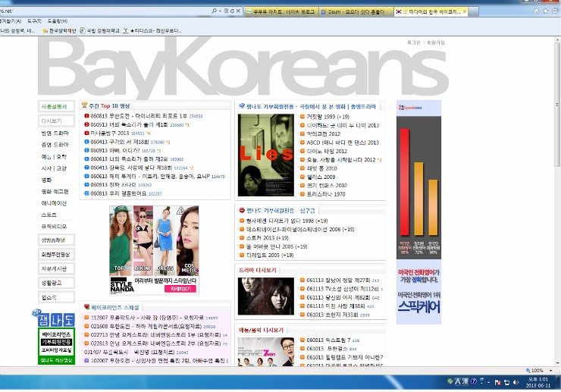
Task: Open Action Center flag tray icon
Action: coord(497,382)
